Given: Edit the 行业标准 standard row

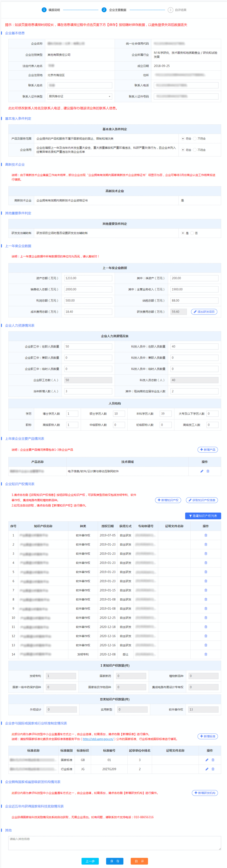Looking at the screenshot, I should pyautogui.click(x=207, y=769).
